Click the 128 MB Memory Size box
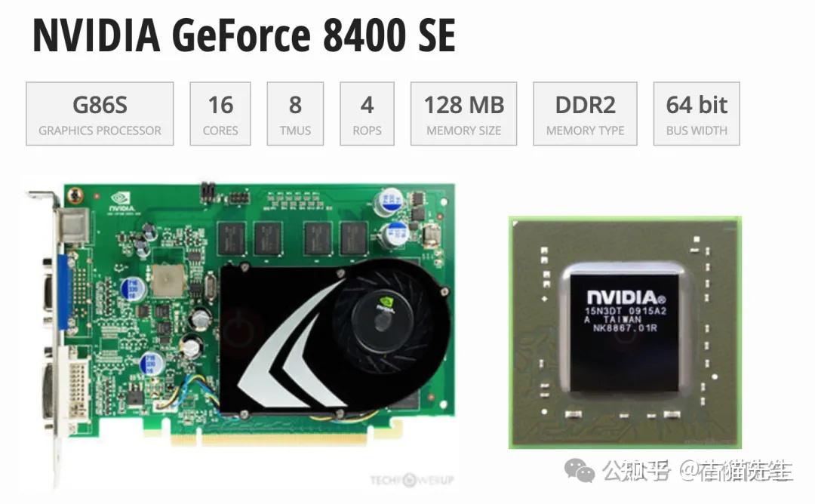 [463, 114]
